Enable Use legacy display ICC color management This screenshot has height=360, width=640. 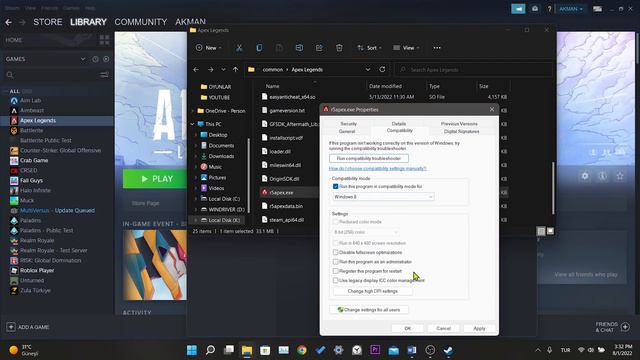336,280
